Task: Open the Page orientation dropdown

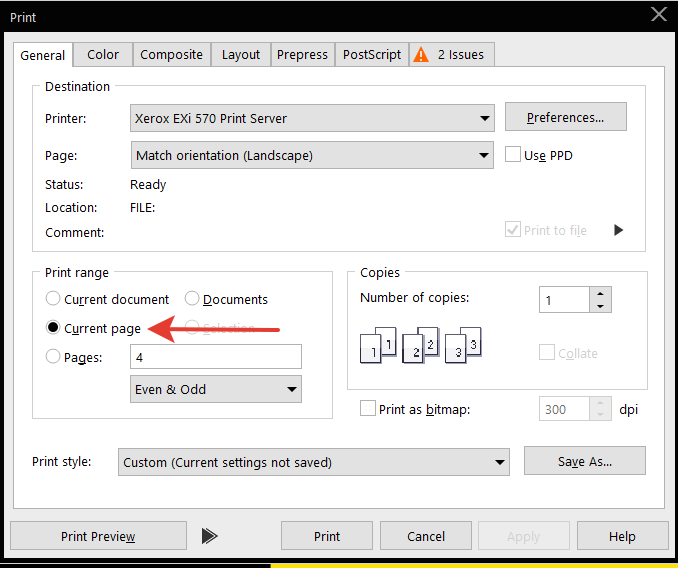Action: 312,155
